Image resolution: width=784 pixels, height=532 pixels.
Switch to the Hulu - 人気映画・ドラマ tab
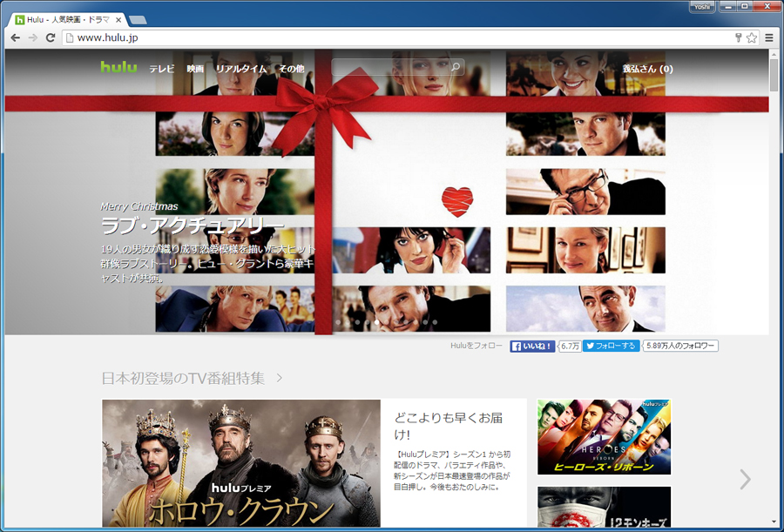[67, 20]
